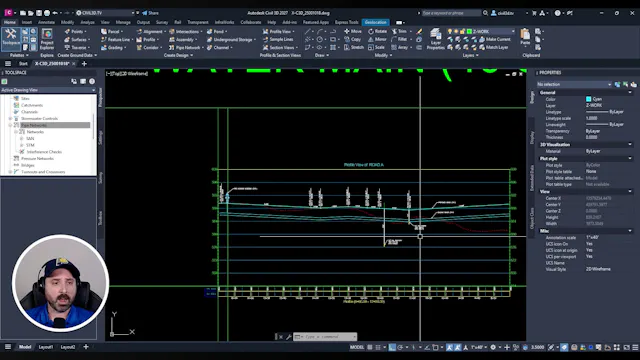The width and height of the screenshot is (640, 360).
Task: Click the Paste clipboard icon
Action: [x=525, y=34]
